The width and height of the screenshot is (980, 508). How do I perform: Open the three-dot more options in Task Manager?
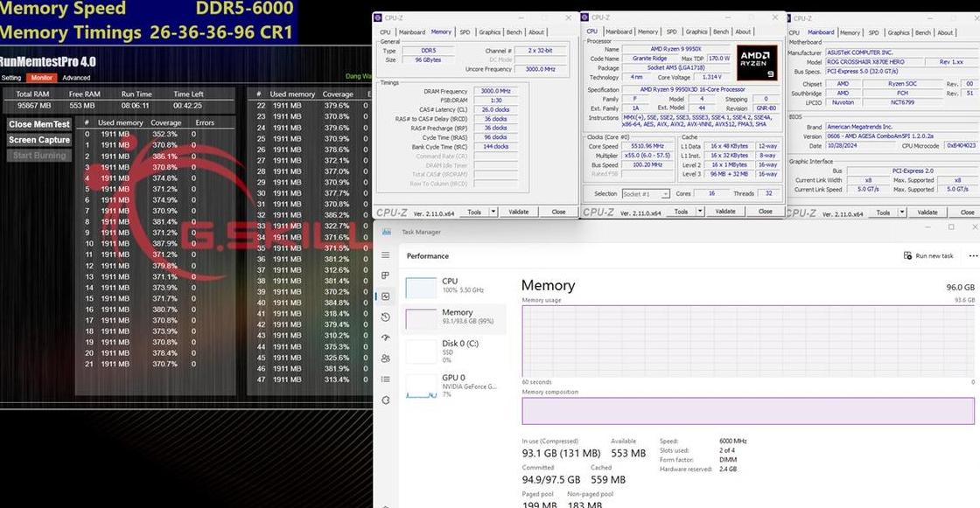tap(973, 255)
